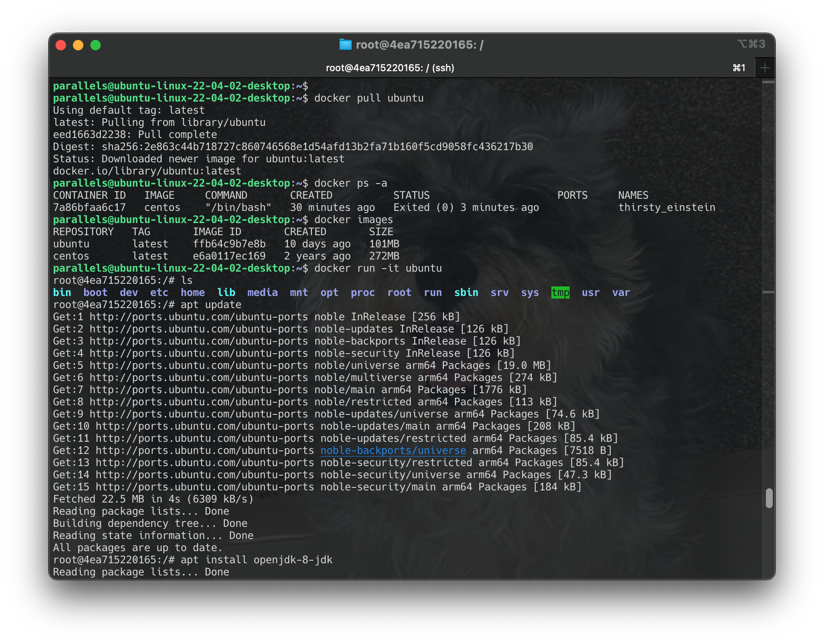Click the highlighted tmp directory name
The width and height of the screenshot is (824, 644).
click(x=560, y=292)
